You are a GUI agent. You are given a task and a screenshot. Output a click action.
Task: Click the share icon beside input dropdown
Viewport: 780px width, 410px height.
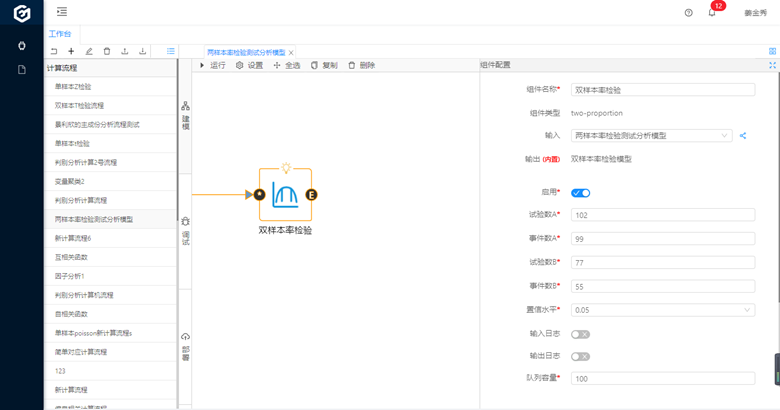coord(743,136)
